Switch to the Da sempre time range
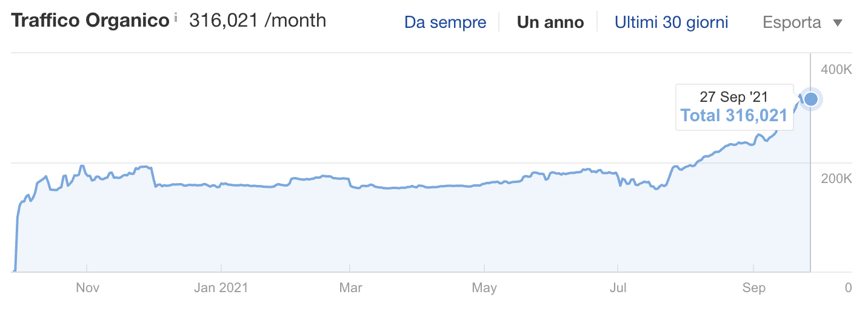This screenshot has height=320, width=868. (445, 23)
